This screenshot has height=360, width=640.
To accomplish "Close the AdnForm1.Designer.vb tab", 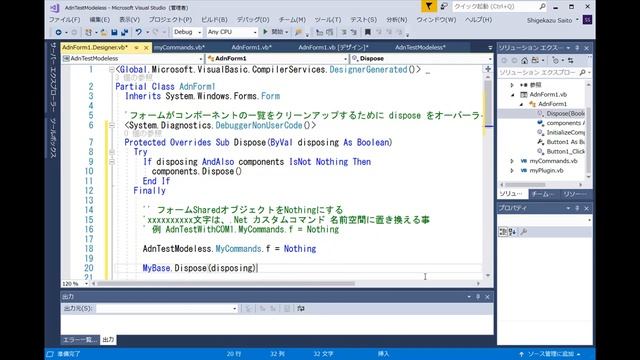I will click(146, 48).
